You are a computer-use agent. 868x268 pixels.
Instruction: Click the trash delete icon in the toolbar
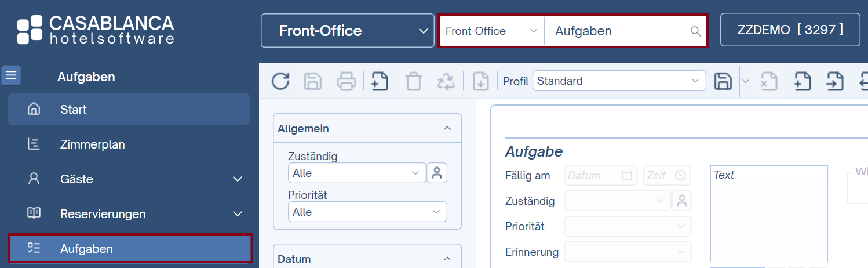[x=413, y=81]
